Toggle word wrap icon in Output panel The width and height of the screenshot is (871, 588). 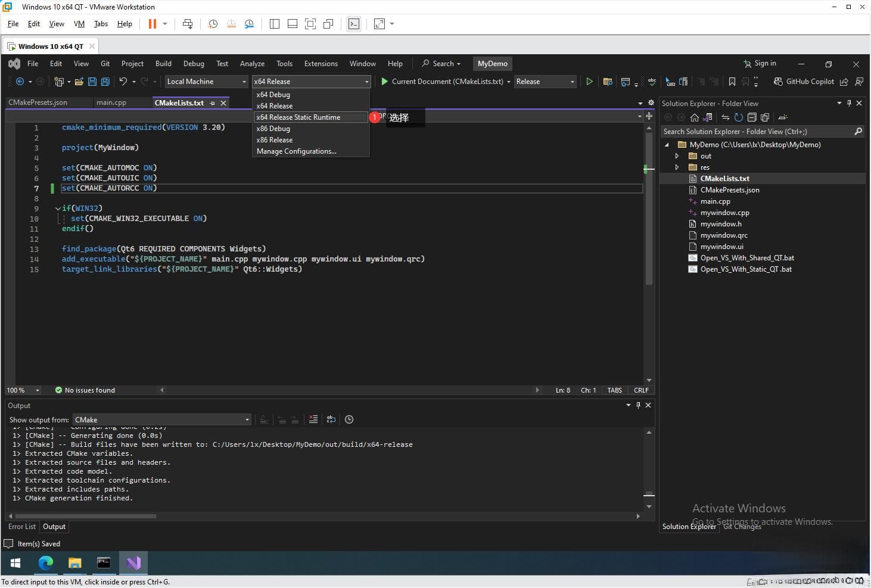331,419
